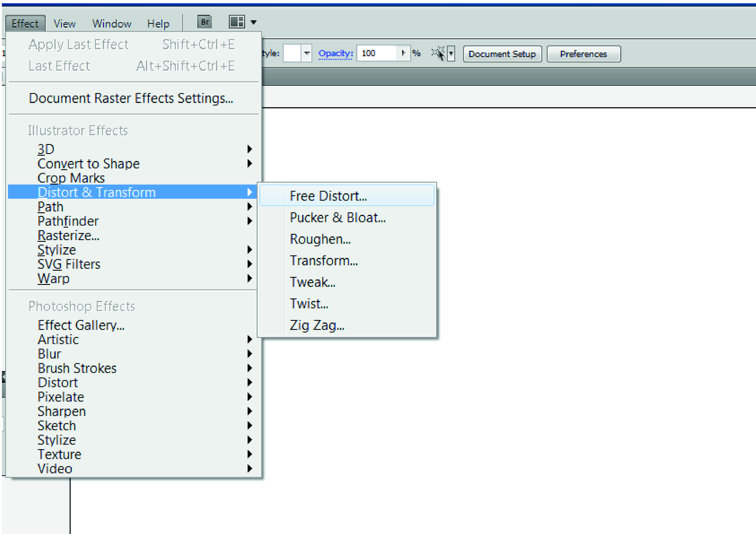Image resolution: width=756 pixels, height=534 pixels.
Task: Open Adobe Bridge via Br icon
Action: (205, 22)
